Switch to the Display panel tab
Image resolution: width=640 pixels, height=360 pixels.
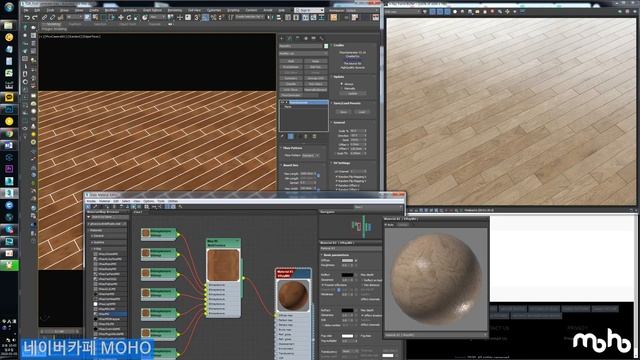point(313,38)
